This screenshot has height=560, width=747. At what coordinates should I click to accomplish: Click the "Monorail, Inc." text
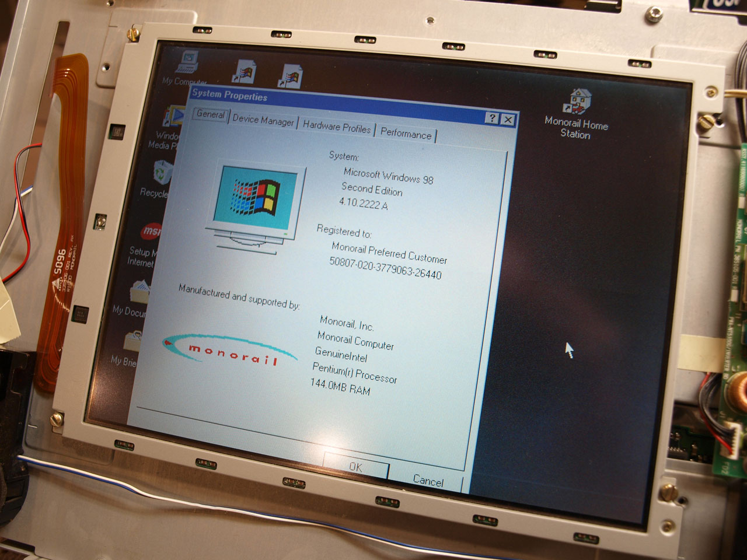point(347,323)
